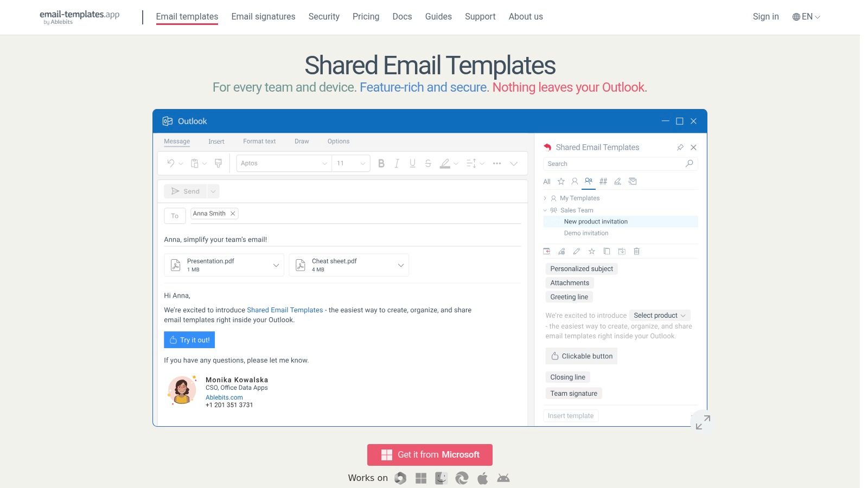Image resolution: width=868 pixels, height=488 pixels.
Task: Expand the My Templates folder
Action: (545, 198)
